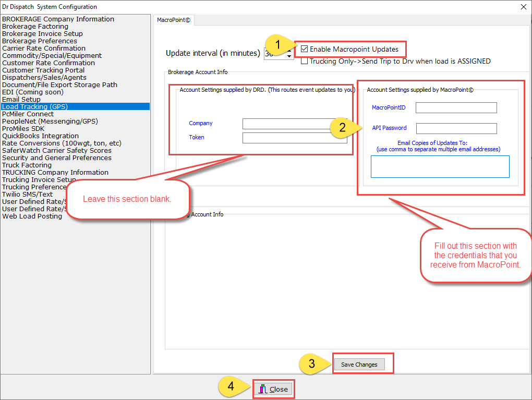Click the Email Copies of Updates box
The width and height of the screenshot is (532, 400).
tap(440, 166)
